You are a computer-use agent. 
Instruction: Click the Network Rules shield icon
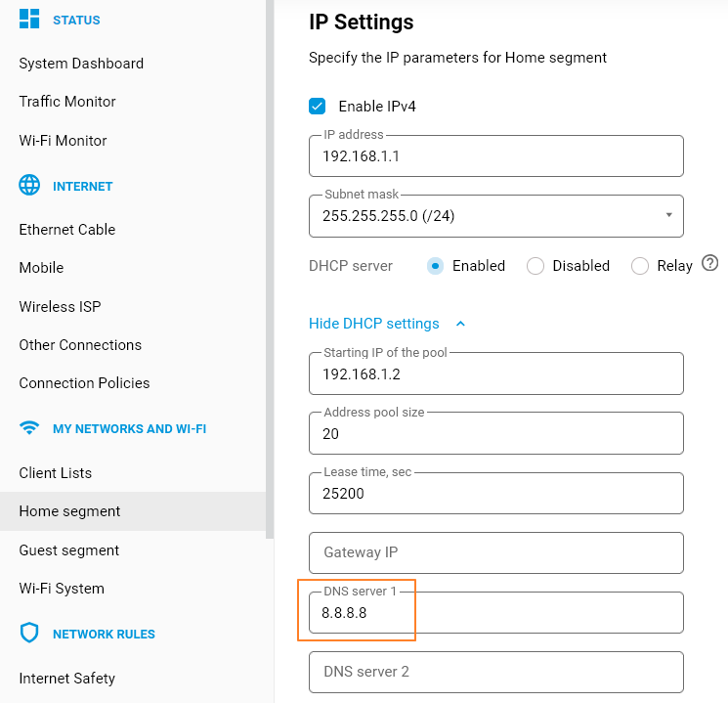point(30,634)
